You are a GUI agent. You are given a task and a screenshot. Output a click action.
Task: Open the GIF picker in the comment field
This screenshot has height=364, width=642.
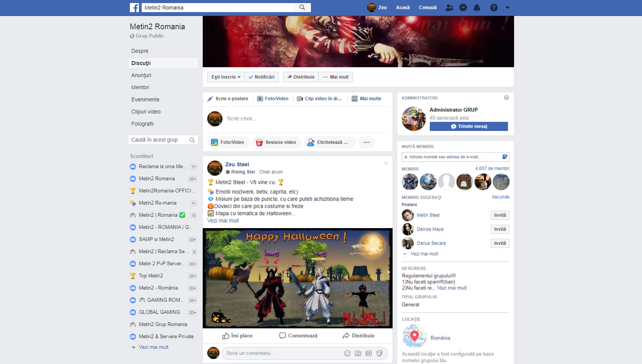pos(368,353)
